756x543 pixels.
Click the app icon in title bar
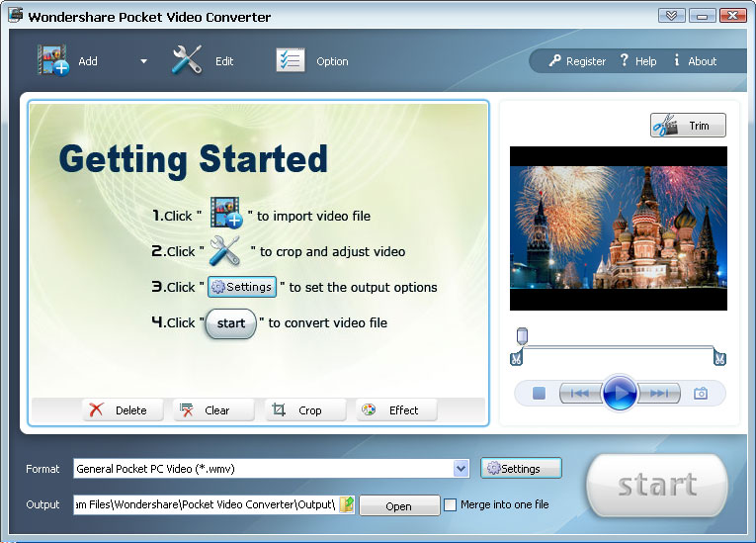click(x=15, y=15)
